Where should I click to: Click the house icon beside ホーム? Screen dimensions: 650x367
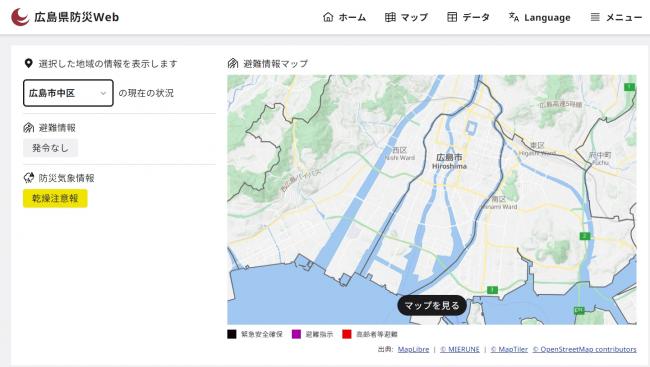328,17
